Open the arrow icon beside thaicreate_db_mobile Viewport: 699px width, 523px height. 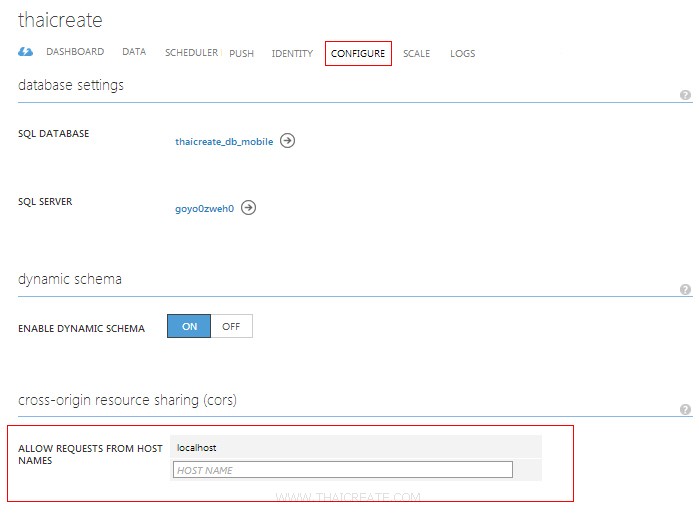click(x=287, y=141)
